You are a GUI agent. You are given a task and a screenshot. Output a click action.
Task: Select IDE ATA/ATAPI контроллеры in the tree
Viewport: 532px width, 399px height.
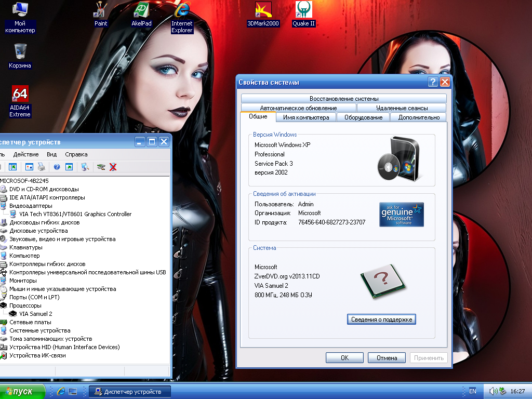47,197
